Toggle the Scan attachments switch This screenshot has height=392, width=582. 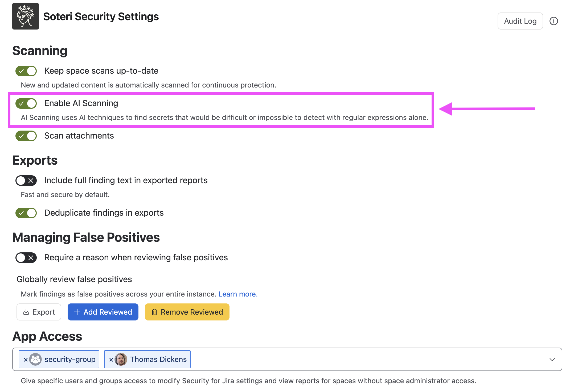tap(26, 136)
